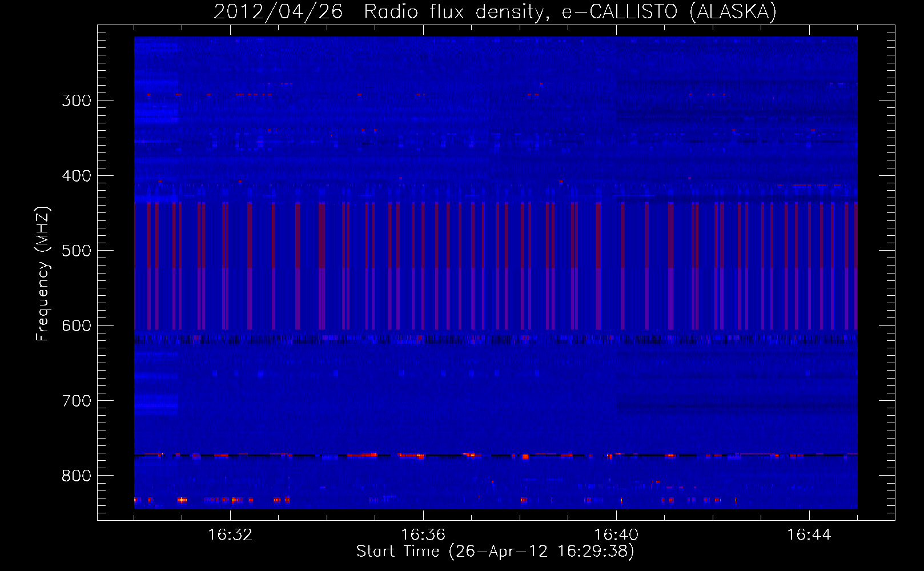Image resolution: width=924 pixels, height=571 pixels.
Task: Click the 700 frequency tick label
Action: click(77, 401)
